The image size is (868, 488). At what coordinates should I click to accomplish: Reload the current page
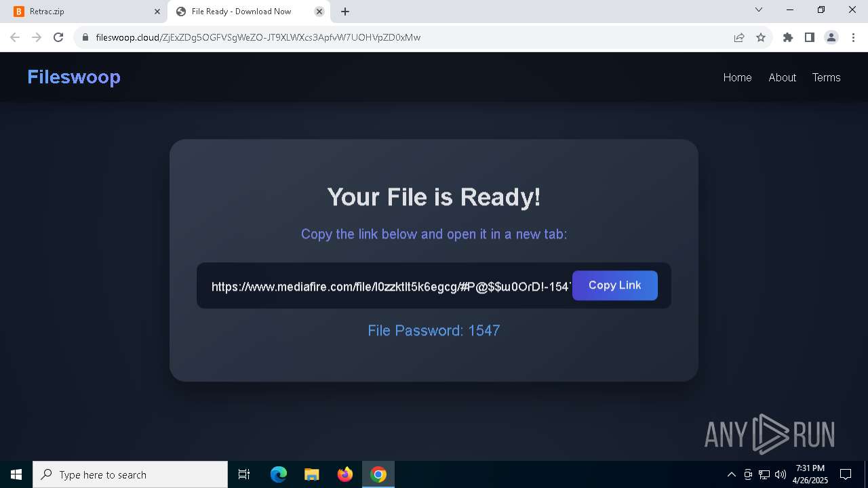58,37
